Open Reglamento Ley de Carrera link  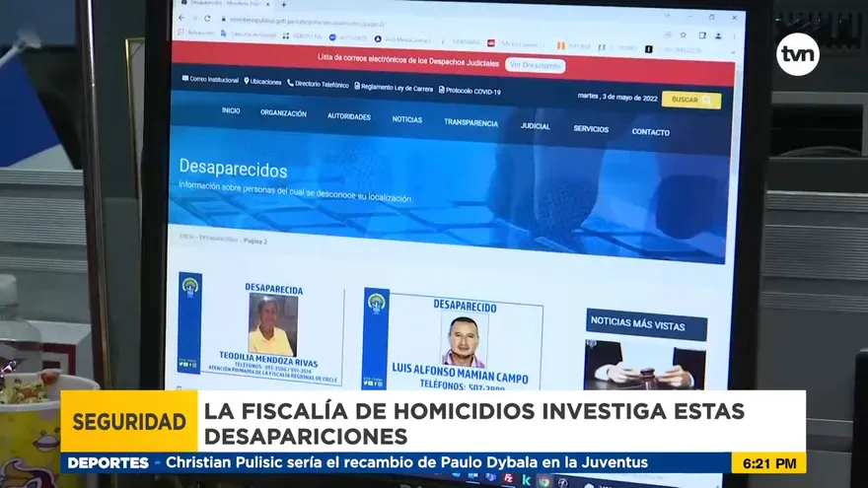click(394, 88)
